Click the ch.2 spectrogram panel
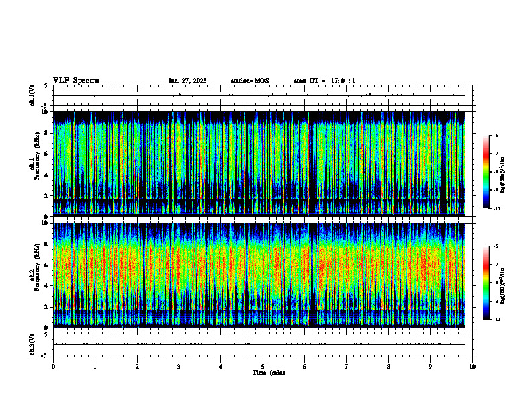 click(259, 275)
